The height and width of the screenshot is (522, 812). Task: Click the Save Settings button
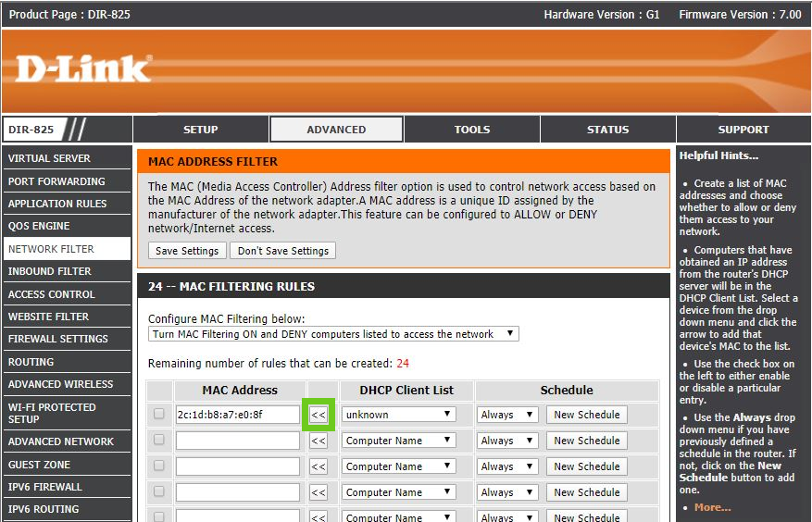click(x=187, y=251)
